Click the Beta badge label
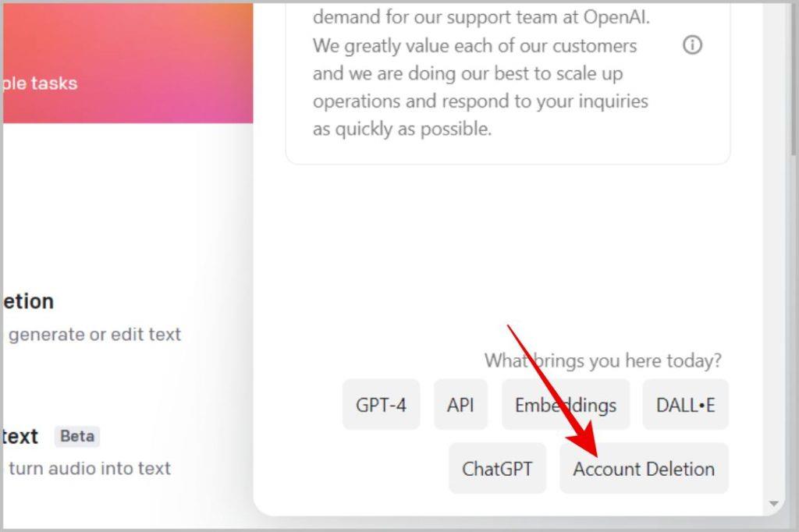This screenshot has height=532, width=799. 77,436
